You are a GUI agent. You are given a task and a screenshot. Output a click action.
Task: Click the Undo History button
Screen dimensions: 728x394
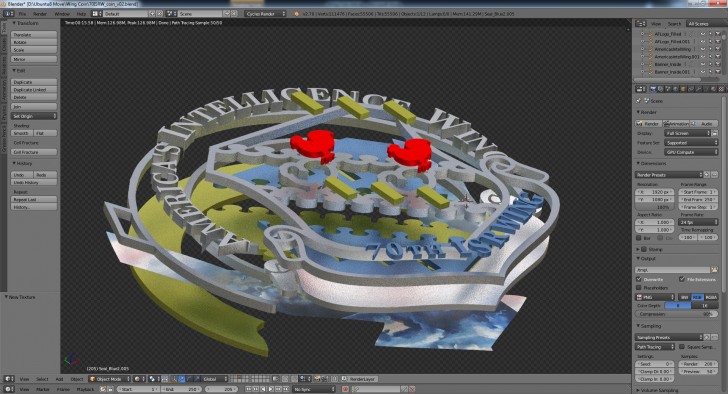click(34, 182)
